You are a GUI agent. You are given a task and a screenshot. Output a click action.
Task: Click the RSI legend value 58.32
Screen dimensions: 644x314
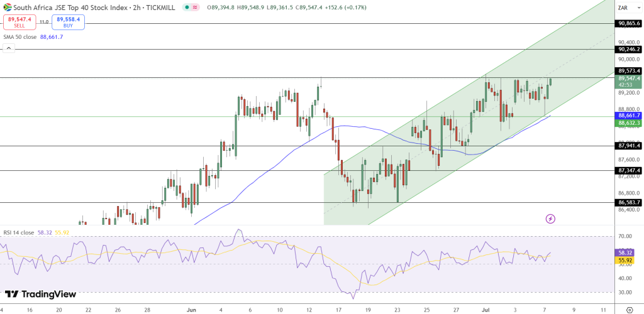(x=43, y=232)
